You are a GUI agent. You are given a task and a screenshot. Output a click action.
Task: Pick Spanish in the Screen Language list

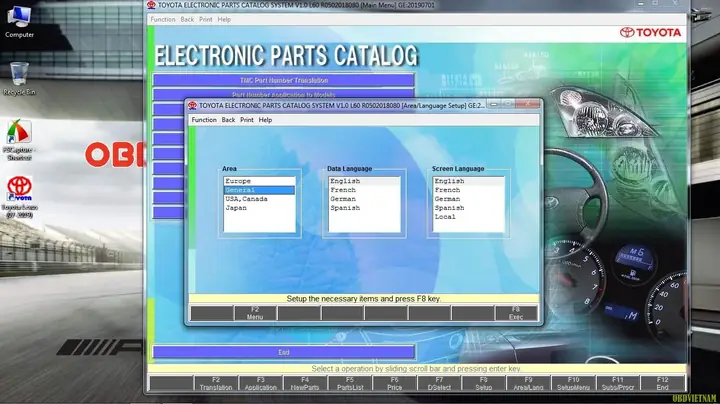coord(468,208)
